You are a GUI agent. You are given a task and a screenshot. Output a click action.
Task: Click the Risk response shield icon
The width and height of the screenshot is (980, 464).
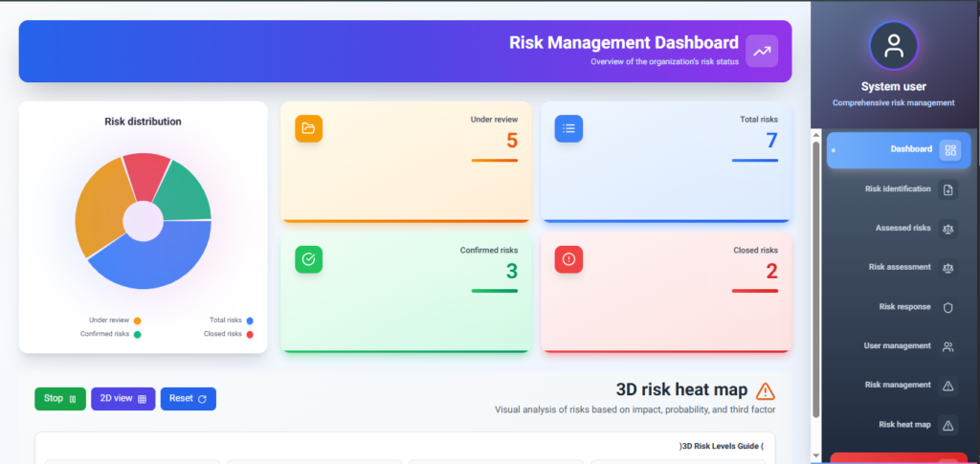pos(948,307)
